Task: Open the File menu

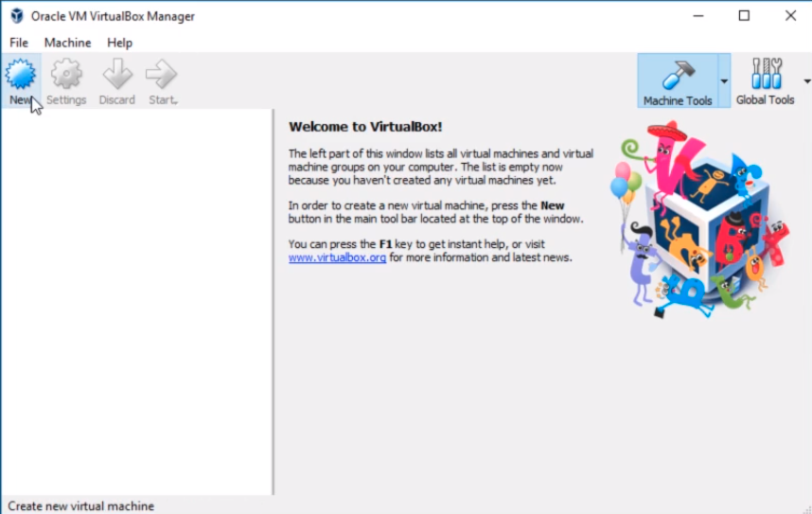Action: tap(19, 43)
